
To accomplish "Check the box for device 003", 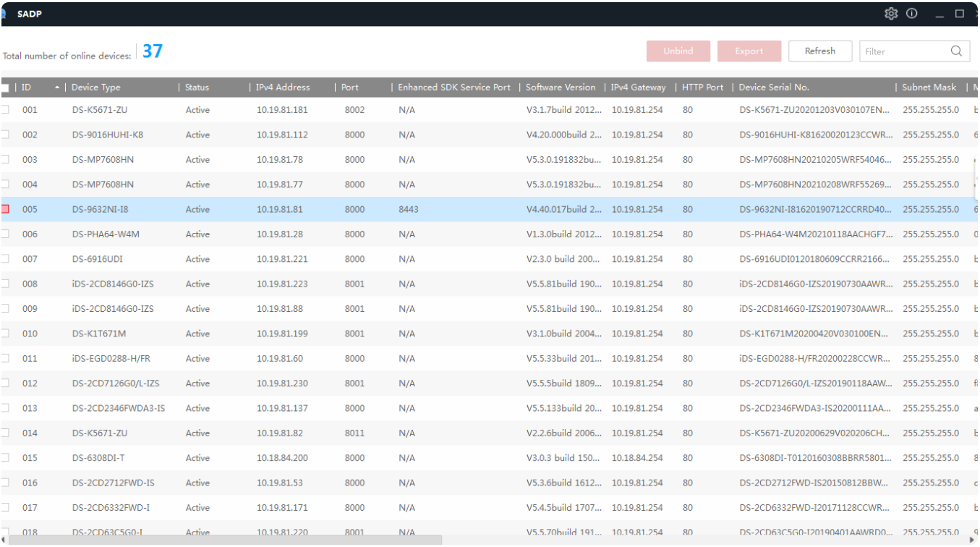I will pos(5,160).
